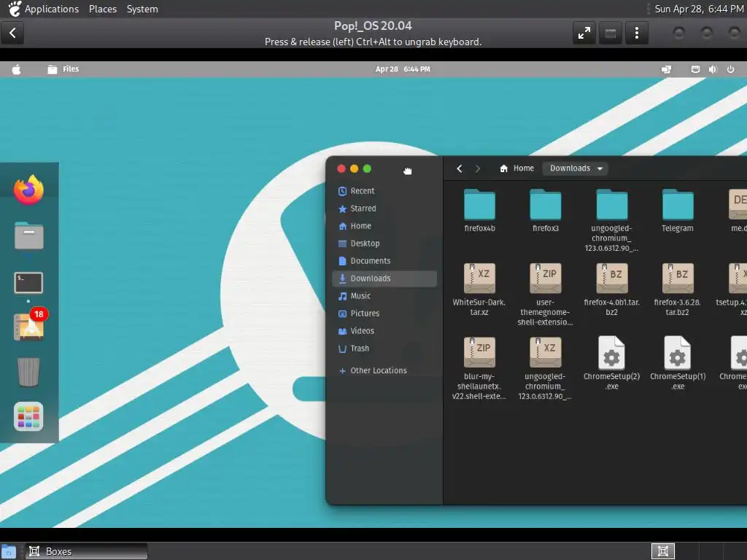Select ChromeSetup(1).exe file
This screenshot has width=747, height=560.
(678, 363)
